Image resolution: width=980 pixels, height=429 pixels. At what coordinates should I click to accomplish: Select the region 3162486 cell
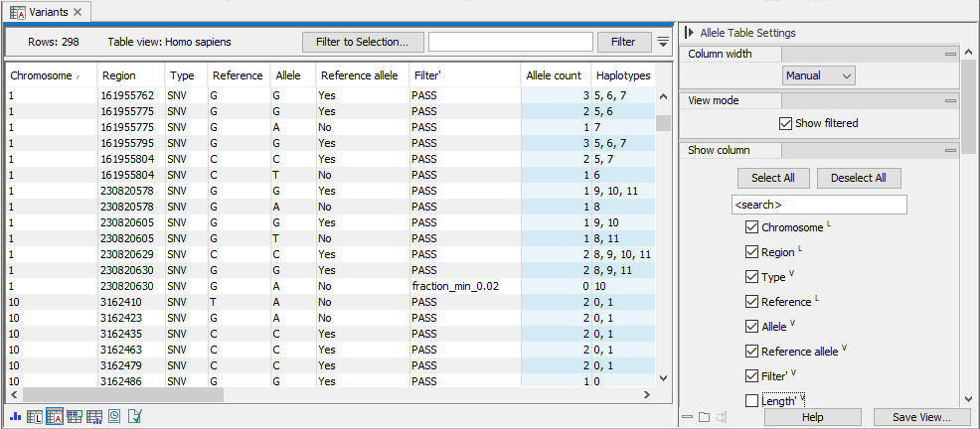point(130,380)
